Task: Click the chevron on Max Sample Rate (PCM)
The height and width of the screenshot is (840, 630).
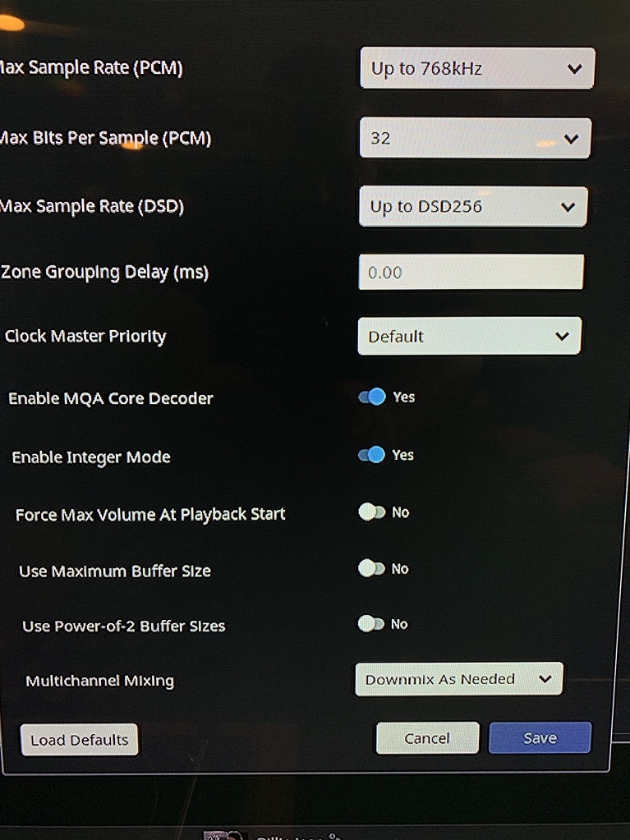Action: tap(575, 68)
